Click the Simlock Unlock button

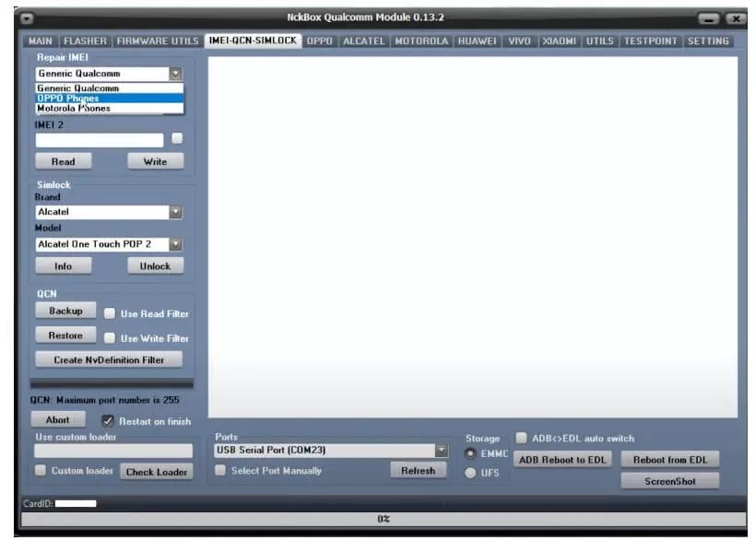[155, 266]
